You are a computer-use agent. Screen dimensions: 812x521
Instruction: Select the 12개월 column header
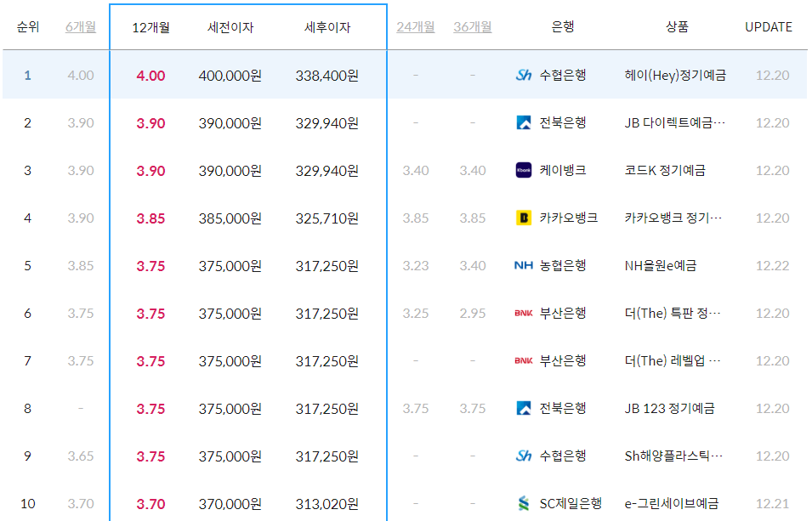point(150,27)
